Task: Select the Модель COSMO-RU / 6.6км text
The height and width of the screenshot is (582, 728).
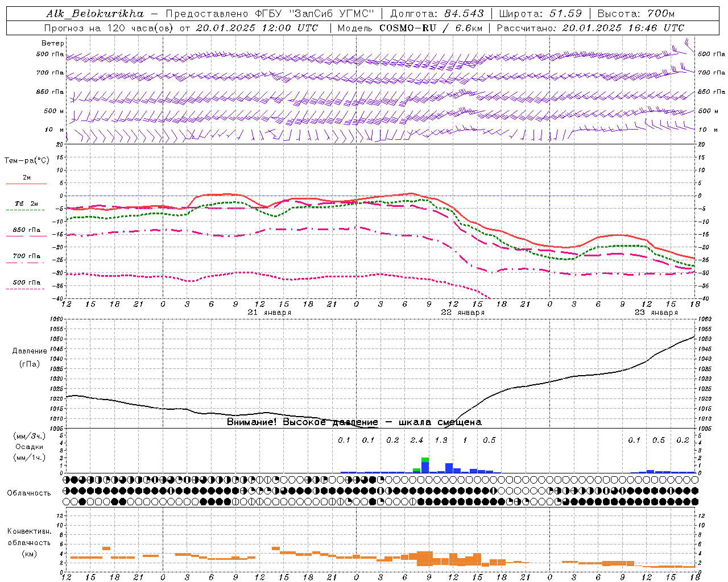Action: coord(410,28)
